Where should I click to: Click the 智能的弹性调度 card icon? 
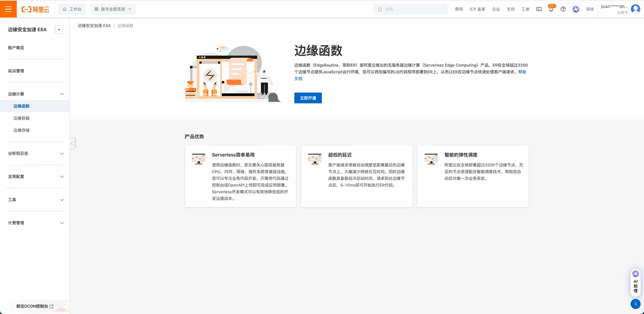(x=431, y=159)
